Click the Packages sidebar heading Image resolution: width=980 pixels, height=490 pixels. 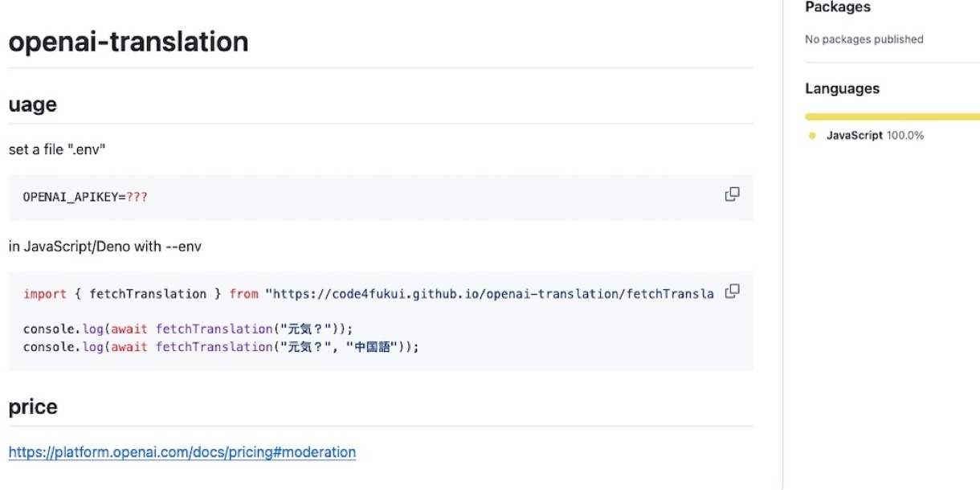tap(837, 7)
